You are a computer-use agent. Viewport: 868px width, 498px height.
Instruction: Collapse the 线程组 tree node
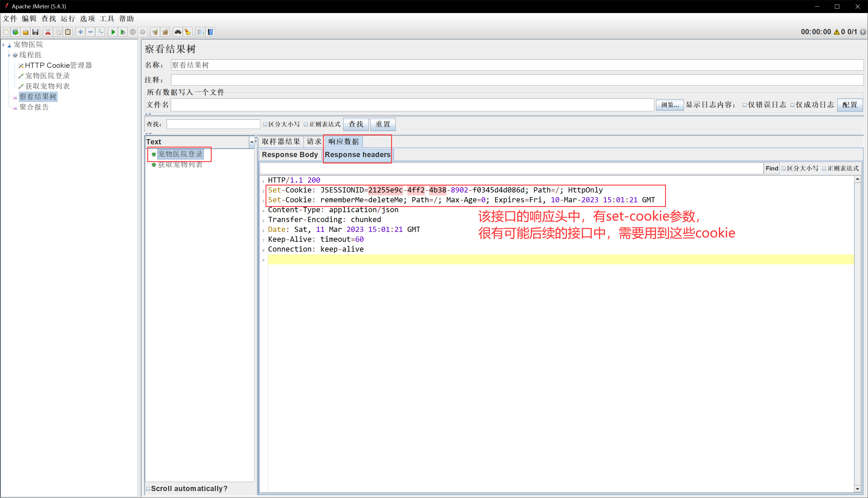coord(9,55)
